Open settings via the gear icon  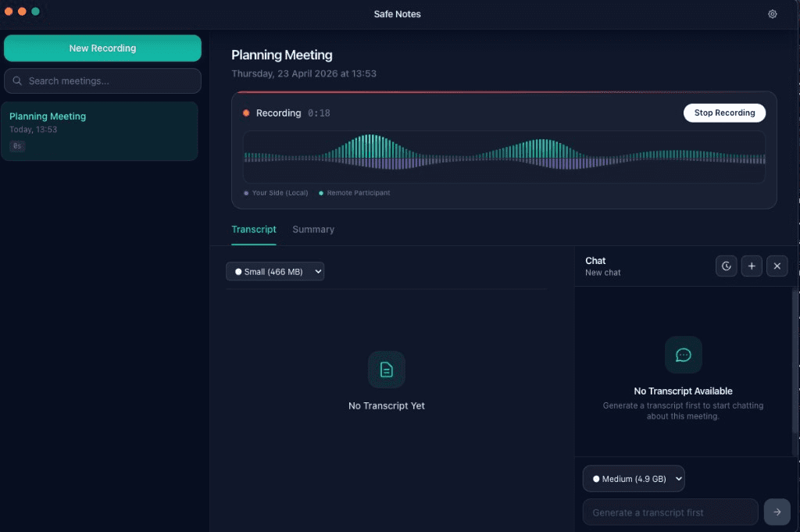tap(773, 14)
